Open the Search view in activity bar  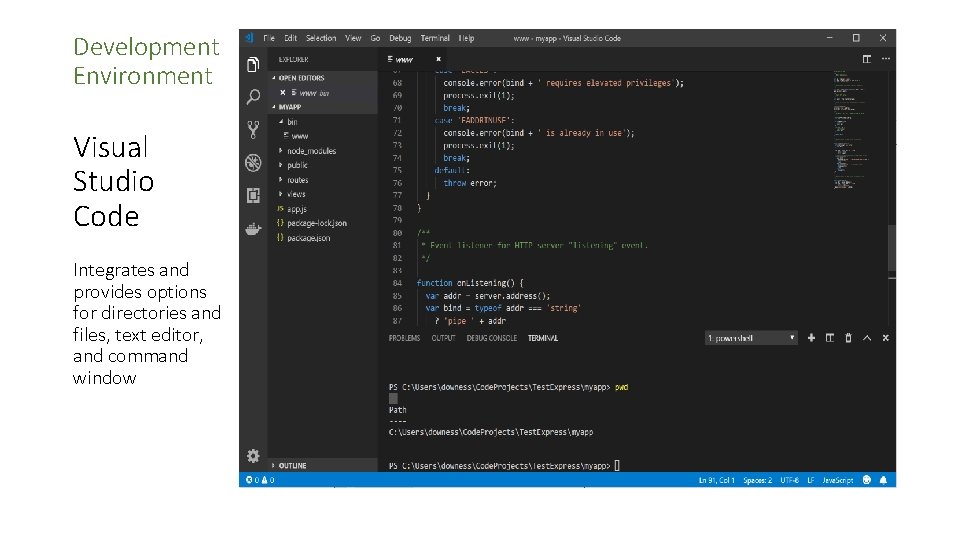point(253,97)
